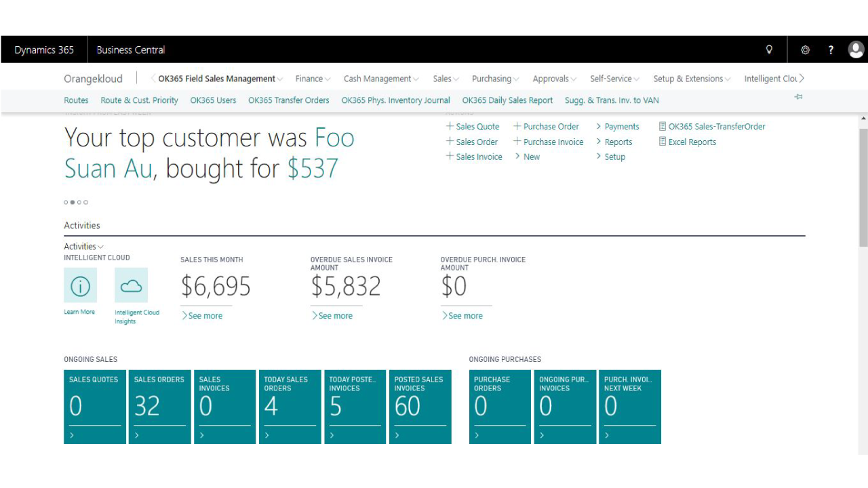Click Dynamics 365 header link
Image resolution: width=868 pixels, height=488 pixels.
[44, 49]
